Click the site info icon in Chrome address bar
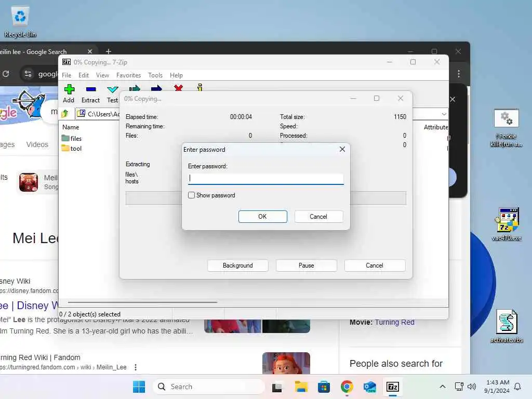 [x=28, y=74]
